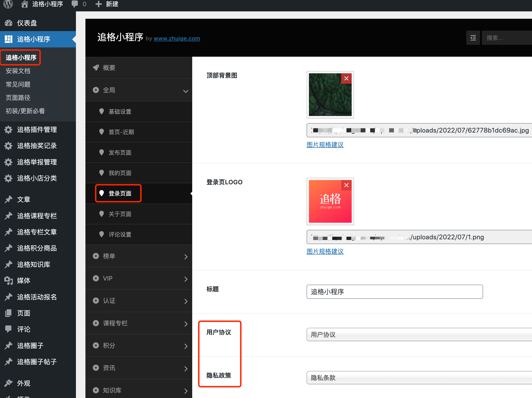
Task: Open 评论设置 settings tab
Action: pyautogui.click(x=139, y=235)
